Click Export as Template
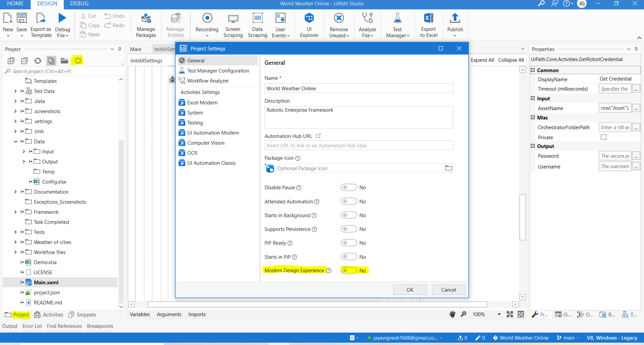The image size is (644, 345). click(41, 25)
